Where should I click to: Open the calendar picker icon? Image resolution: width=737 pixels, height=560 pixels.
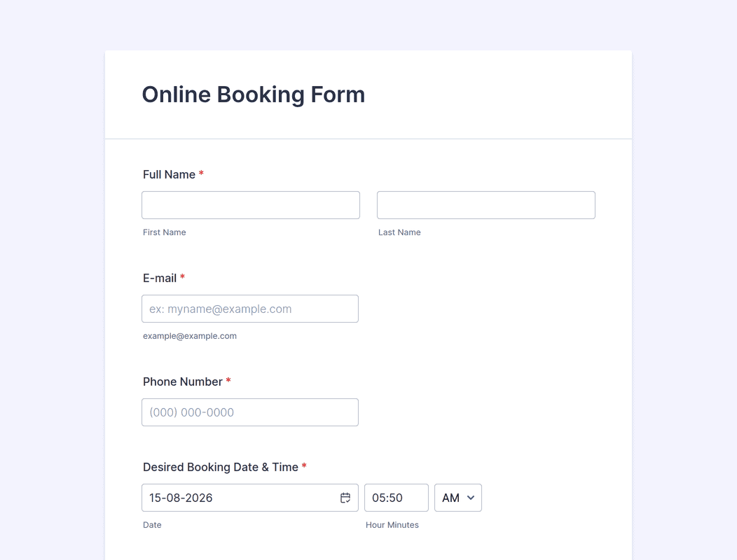(345, 498)
